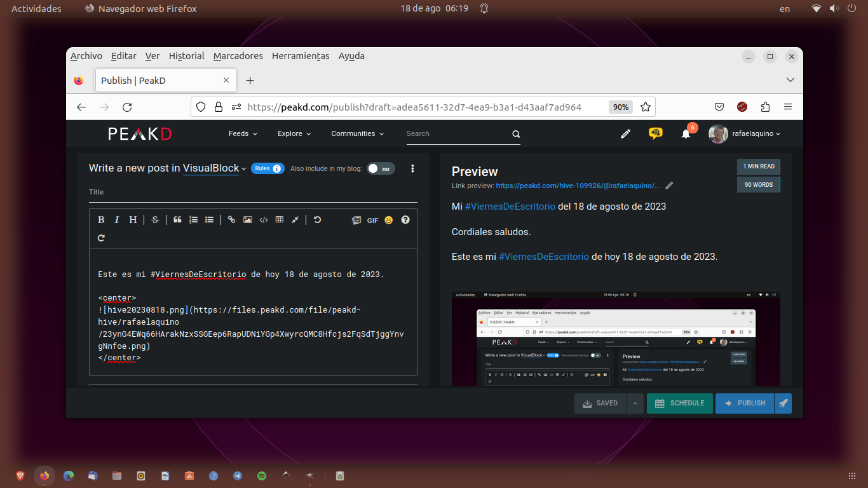This screenshot has width=868, height=488.
Task: Apply strikethrough formatting
Action: coord(155,220)
